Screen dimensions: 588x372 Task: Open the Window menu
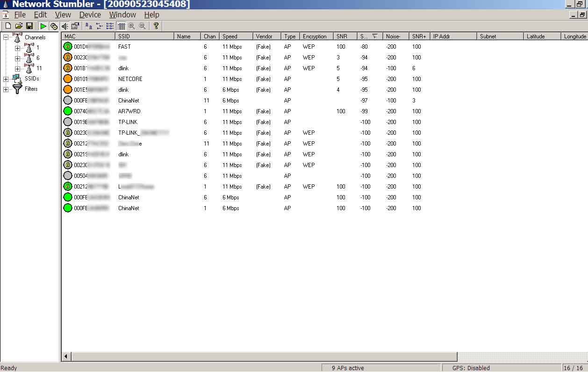pos(122,15)
